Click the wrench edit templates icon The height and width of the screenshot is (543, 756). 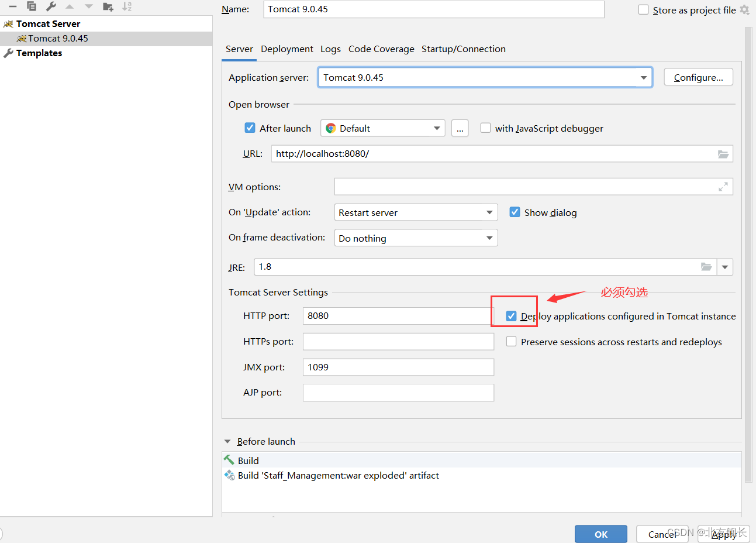point(51,6)
